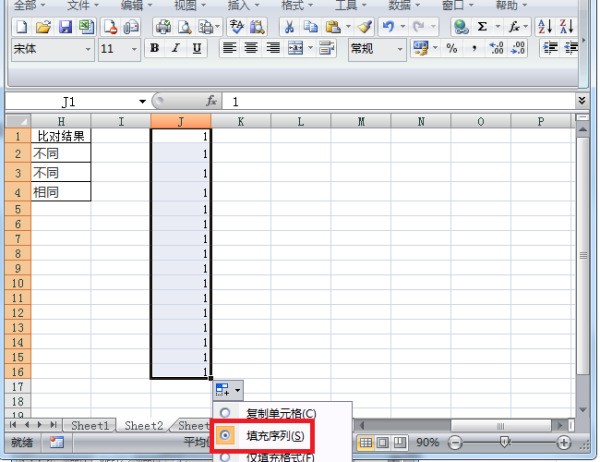The image size is (600, 462).
Task: Insert function via toolbar fx icon
Action: click(514, 27)
